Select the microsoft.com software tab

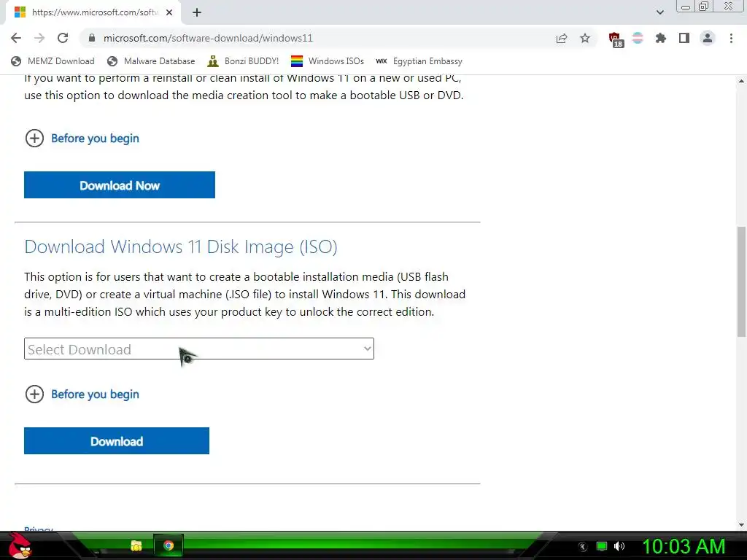(93, 12)
